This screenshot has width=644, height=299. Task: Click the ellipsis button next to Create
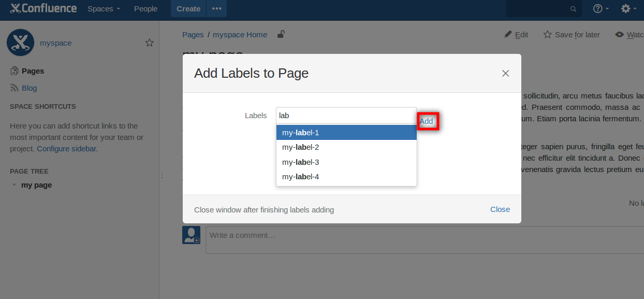click(216, 9)
